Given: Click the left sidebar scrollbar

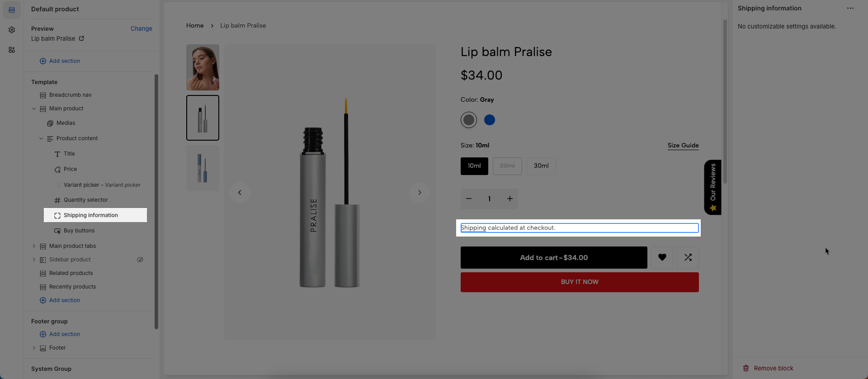Looking at the screenshot, I should (156, 201).
